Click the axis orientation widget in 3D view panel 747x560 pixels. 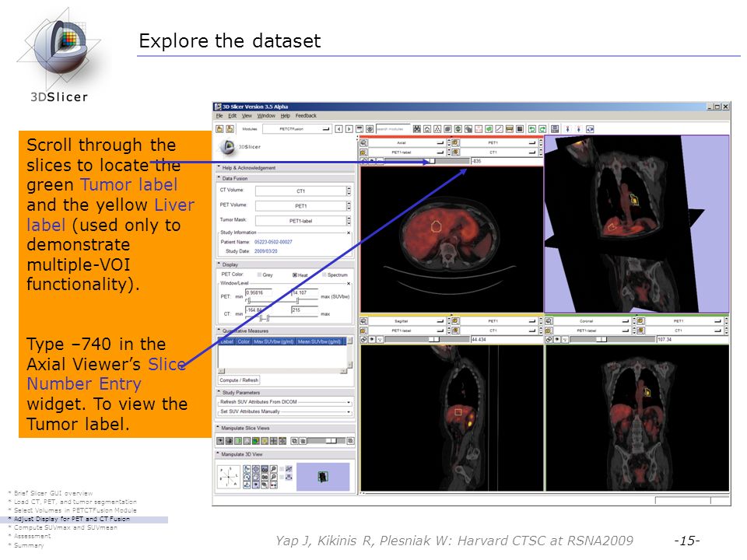point(229,477)
